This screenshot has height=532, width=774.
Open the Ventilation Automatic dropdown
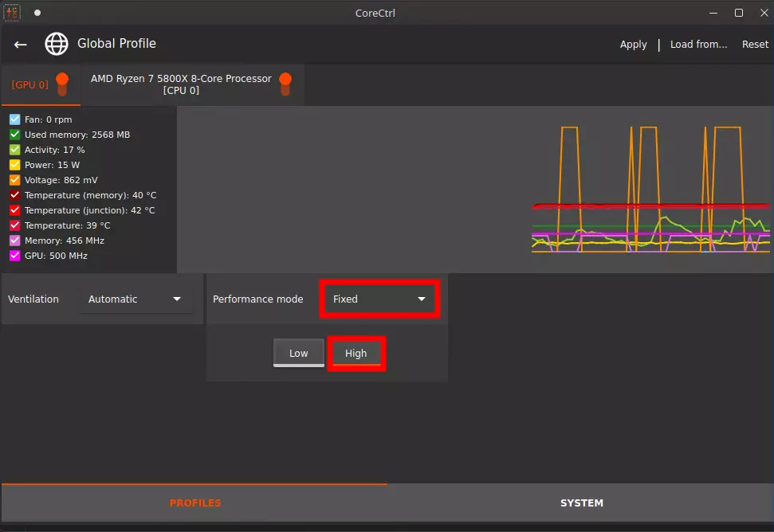[x=136, y=299]
